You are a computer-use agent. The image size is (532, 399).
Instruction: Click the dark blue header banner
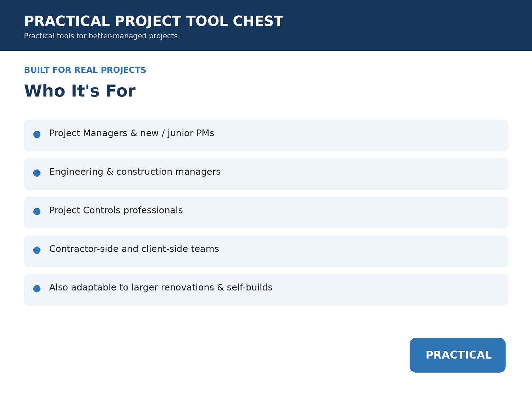click(266, 25)
